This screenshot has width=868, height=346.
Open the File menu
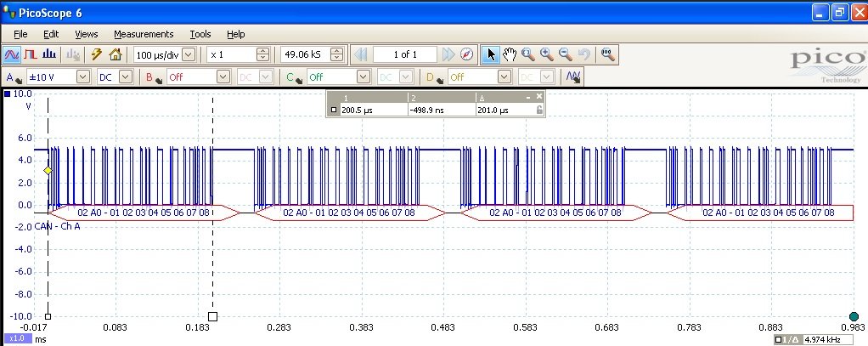20,34
